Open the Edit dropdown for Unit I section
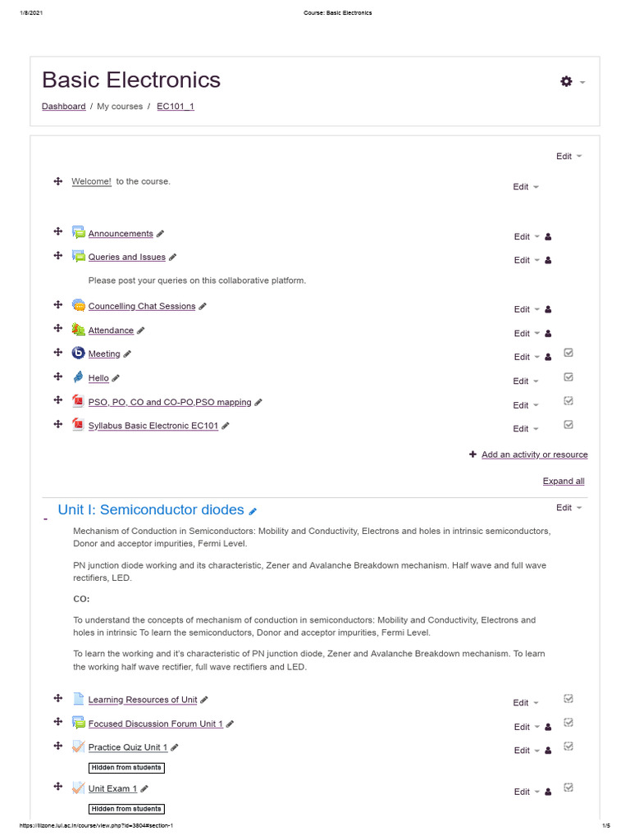Viewport: 630px width, 840px height. pyautogui.click(x=568, y=508)
